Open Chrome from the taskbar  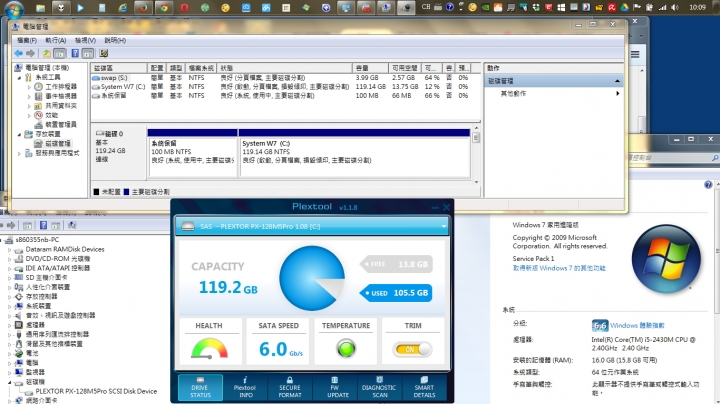tap(163, 7)
